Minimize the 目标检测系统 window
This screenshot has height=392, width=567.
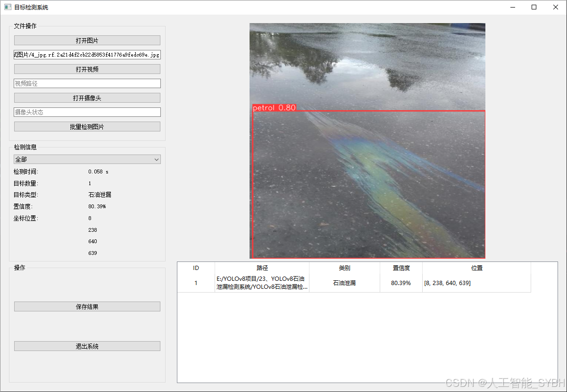(x=512, y=7)
